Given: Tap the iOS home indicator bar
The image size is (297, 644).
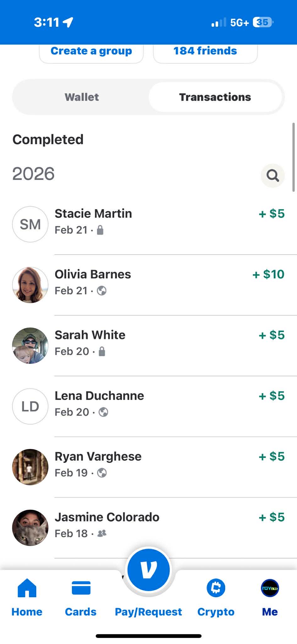Looking at the screenshot, I should 148,636.
